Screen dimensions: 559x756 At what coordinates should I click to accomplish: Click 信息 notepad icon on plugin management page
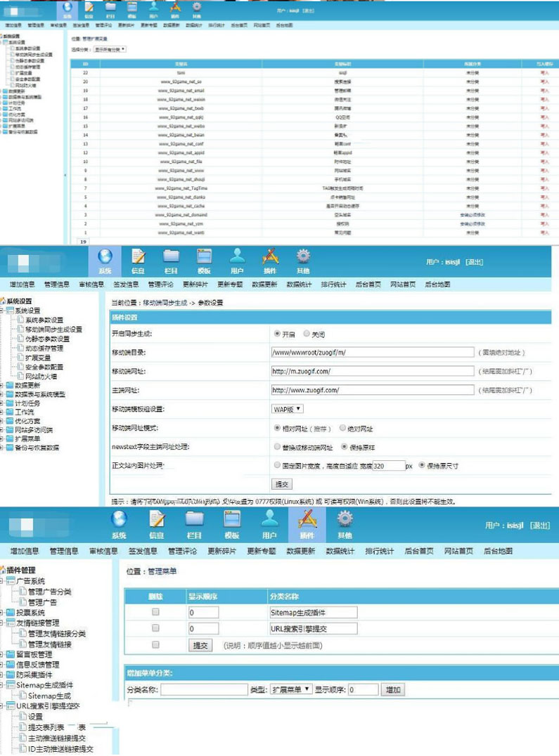point(156,525)
